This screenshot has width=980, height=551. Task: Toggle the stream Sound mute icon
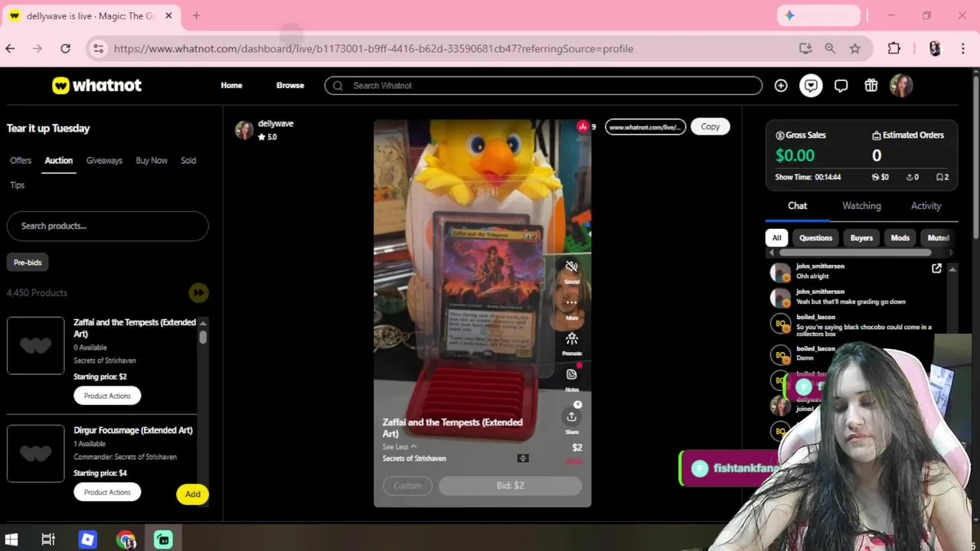(x=571, y=267)
